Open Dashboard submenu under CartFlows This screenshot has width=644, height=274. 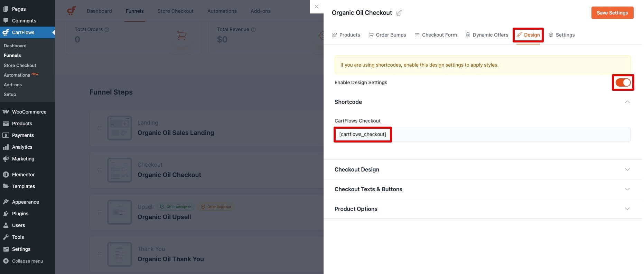tap(15, 46)
